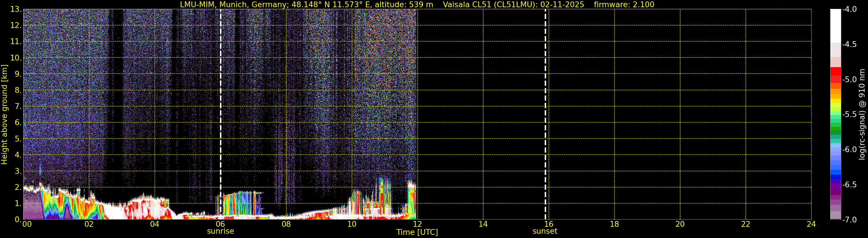
Task: Click the '00' time tick label
Action: [x=27, y=224]
